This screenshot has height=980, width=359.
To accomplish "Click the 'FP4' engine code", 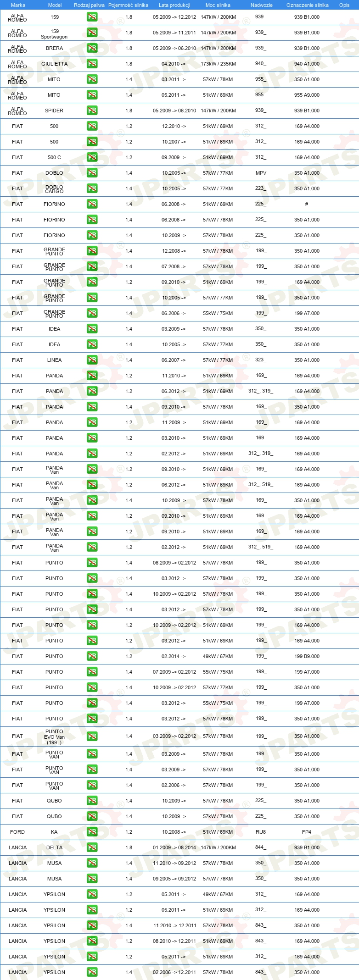I will pyautogui.click(x=307, y=832).
